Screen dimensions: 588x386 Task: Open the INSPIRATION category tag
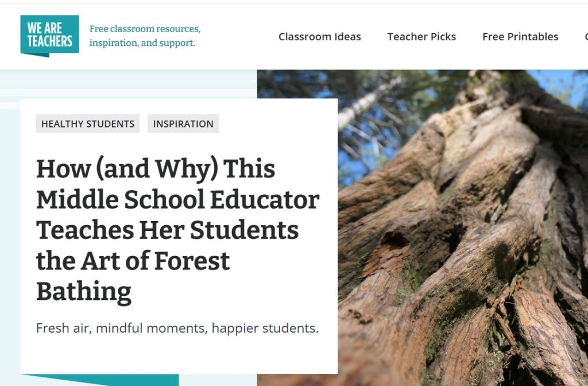point(183,124)
